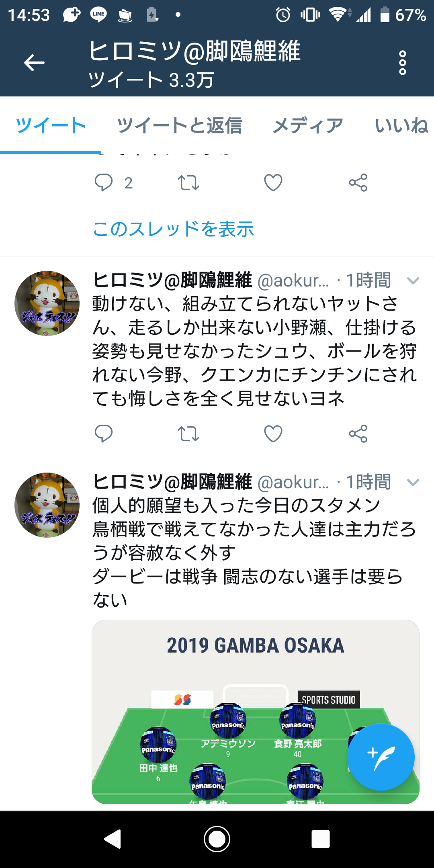
Task: Like the tweet about ヤットさん
Action: point(273,434)
